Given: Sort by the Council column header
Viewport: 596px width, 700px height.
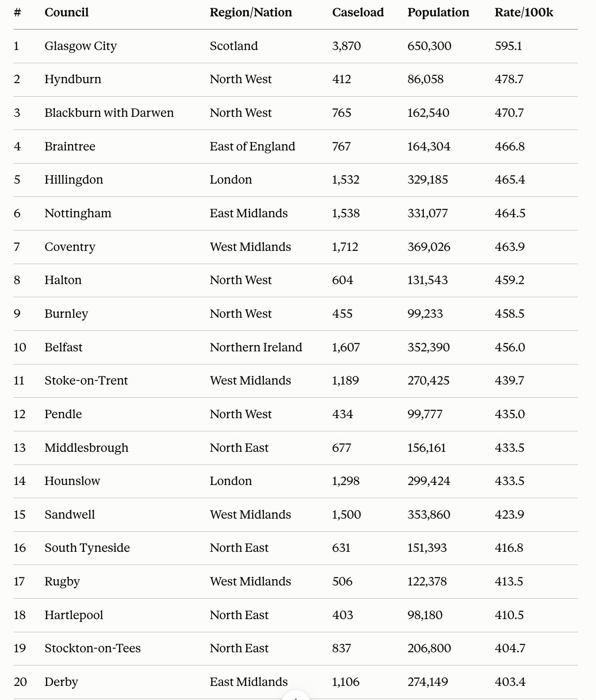Looking at the screenshot, I should click(x=66, y=12).
